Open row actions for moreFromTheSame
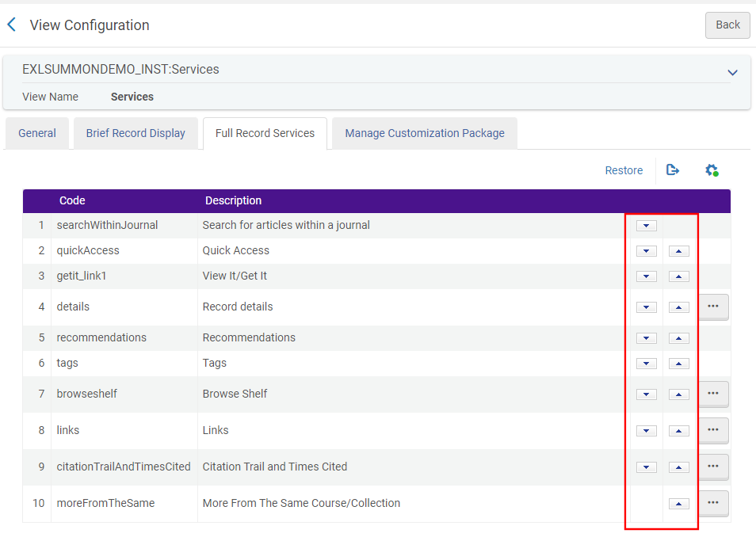 [x=713, y=504]
